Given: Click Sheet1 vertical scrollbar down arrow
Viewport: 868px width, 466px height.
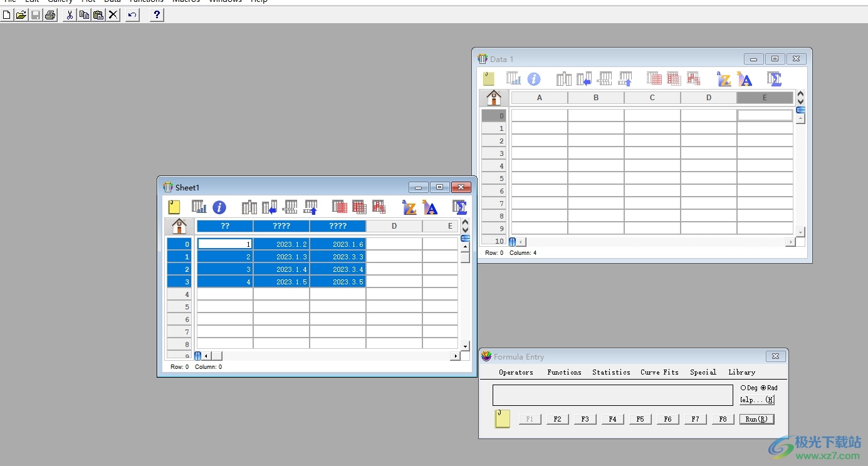Looking at the screenshot, I should (x=465, y=346).
